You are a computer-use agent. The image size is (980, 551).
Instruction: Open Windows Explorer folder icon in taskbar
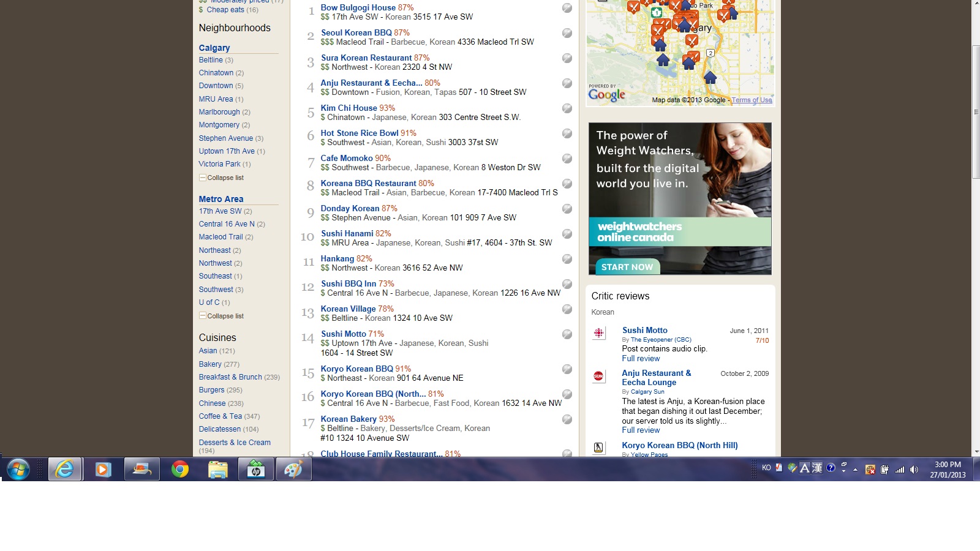(x=217, y=470)
